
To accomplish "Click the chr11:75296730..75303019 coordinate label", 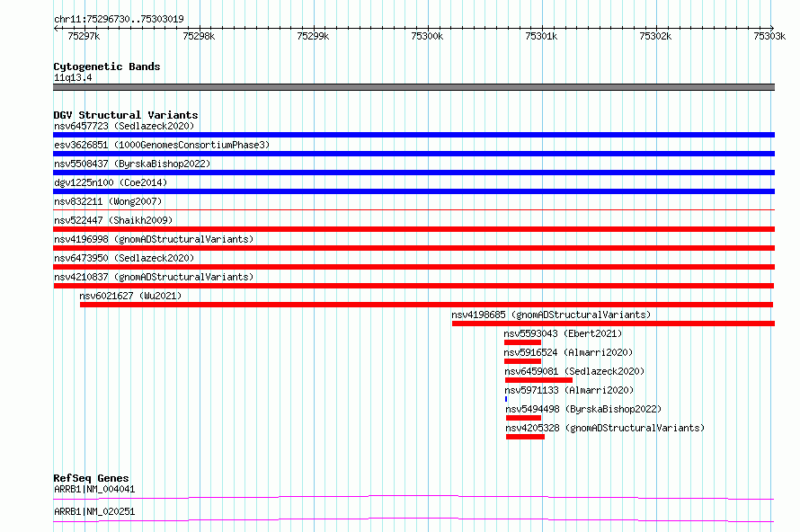I will (x=119, y=19).
